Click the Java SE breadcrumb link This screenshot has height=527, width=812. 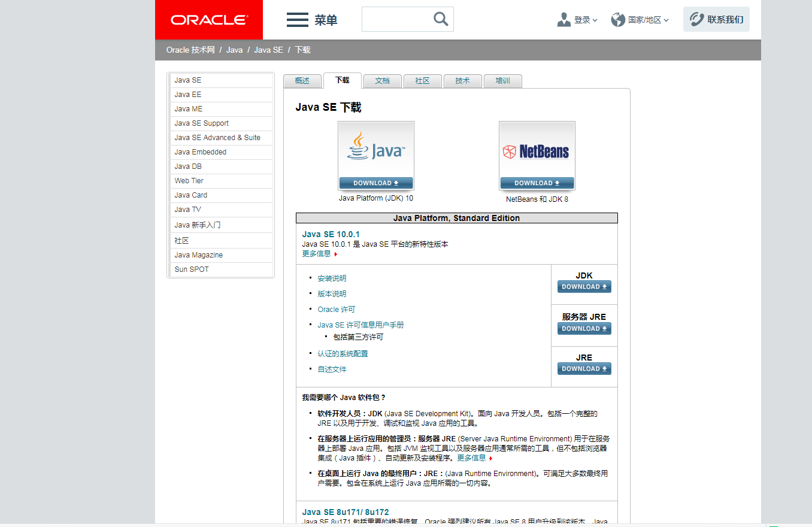(268, 50)
